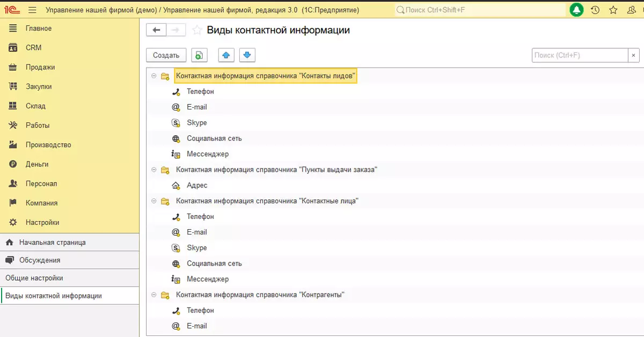Image resolution: width=644 pixels, height=337 pixels.
Task: Collapse the "Контакты лидов" group
Action: coord(154,76)
